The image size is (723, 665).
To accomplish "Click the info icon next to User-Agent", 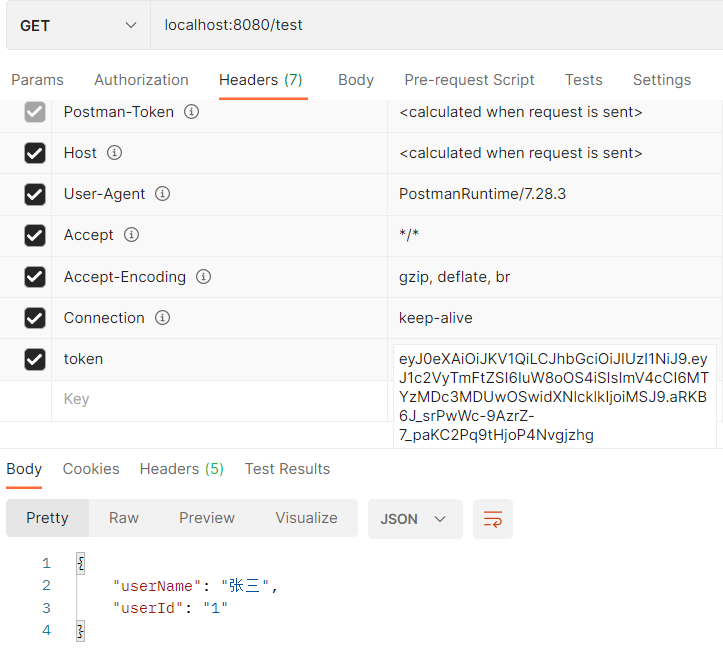I will (x=162, y=194).
